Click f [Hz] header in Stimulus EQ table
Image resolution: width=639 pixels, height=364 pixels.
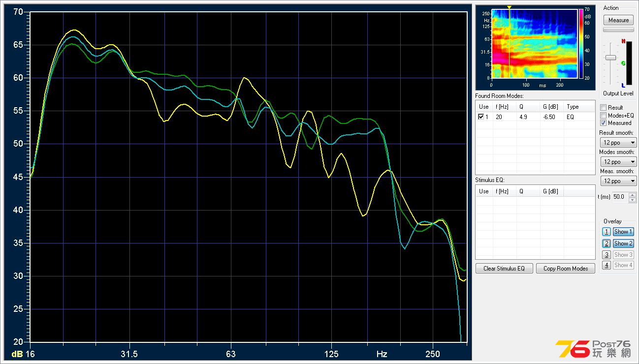click(x=504, y=191)
